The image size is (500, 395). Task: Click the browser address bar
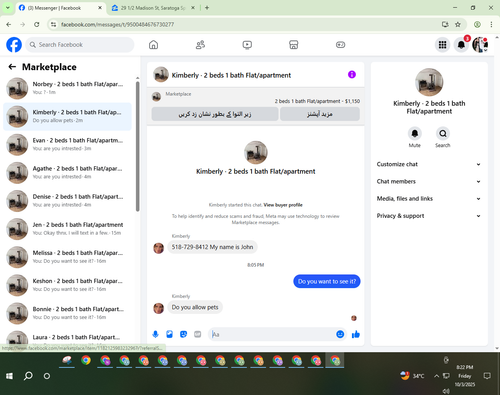[247, 24]
